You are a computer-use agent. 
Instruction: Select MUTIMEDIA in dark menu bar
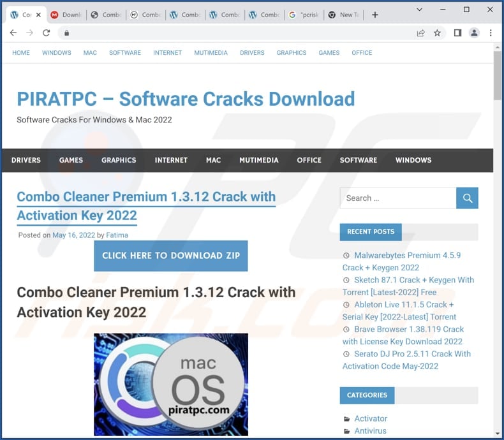[259, 160]
